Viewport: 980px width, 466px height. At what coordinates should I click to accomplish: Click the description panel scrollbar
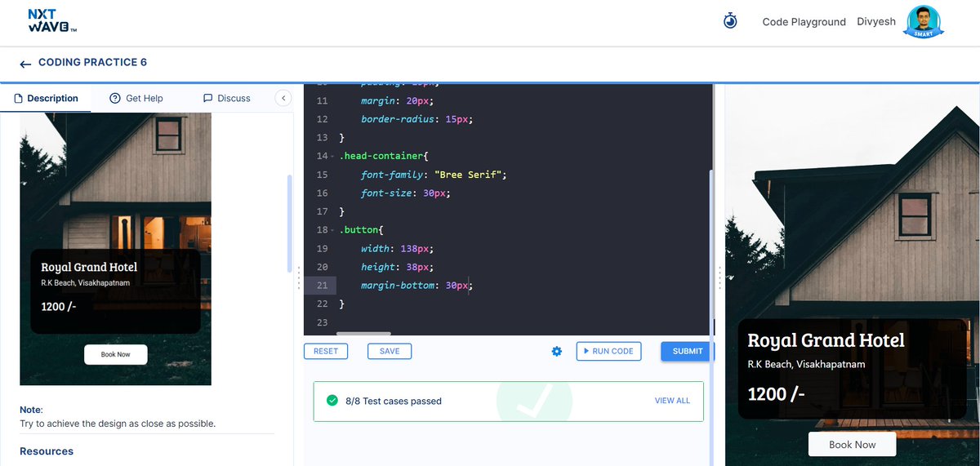(x=288, y=223)
